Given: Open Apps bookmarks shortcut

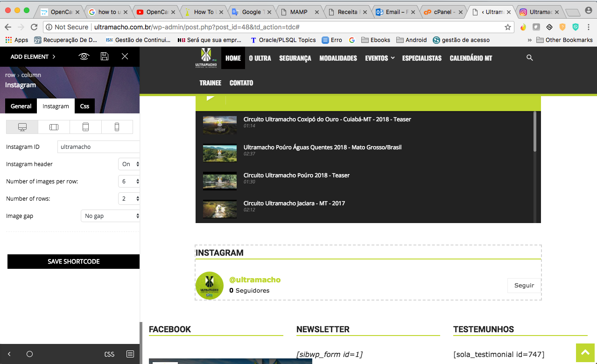Looking at the screenshot, I should coord(17,40).
